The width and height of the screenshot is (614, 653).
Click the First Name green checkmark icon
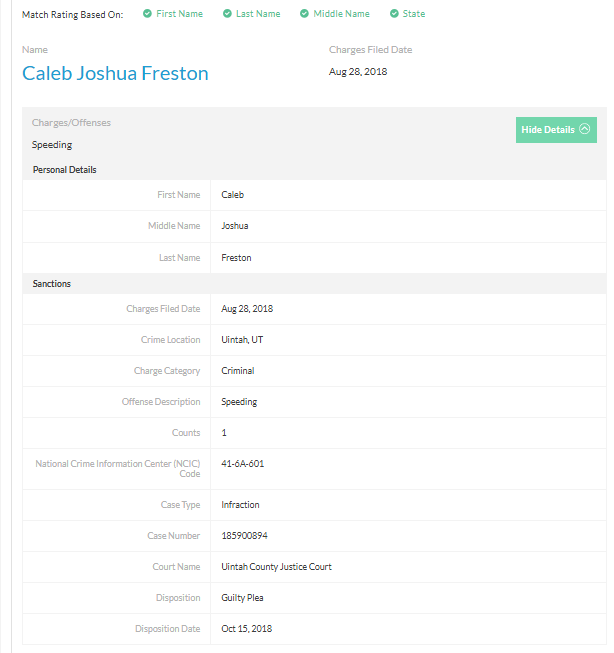[147, 14]
